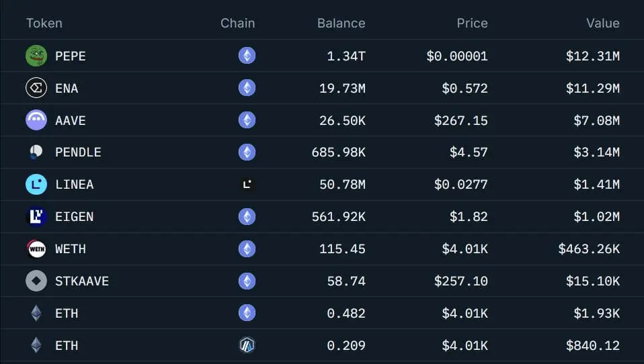Viewport: 644px width, 364px height.
Task: Click the STKAAVE token icon
Action: [x=36, y=281]
